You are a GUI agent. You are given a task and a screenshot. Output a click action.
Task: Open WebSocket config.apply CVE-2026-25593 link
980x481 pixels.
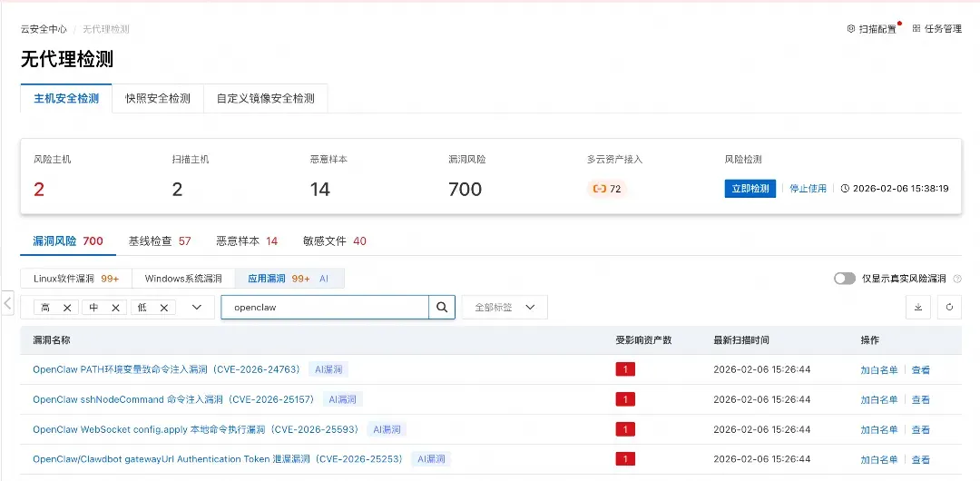[x=196, y=429]
